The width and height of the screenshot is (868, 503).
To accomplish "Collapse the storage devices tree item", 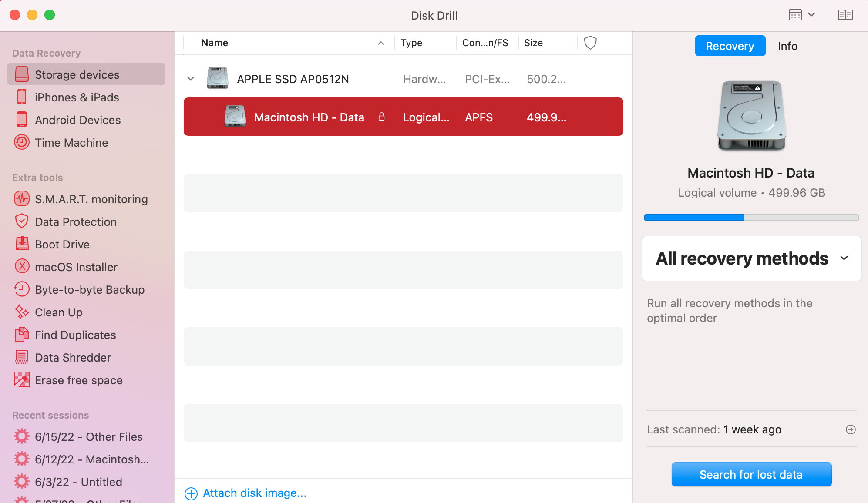I will pos(191,78).
